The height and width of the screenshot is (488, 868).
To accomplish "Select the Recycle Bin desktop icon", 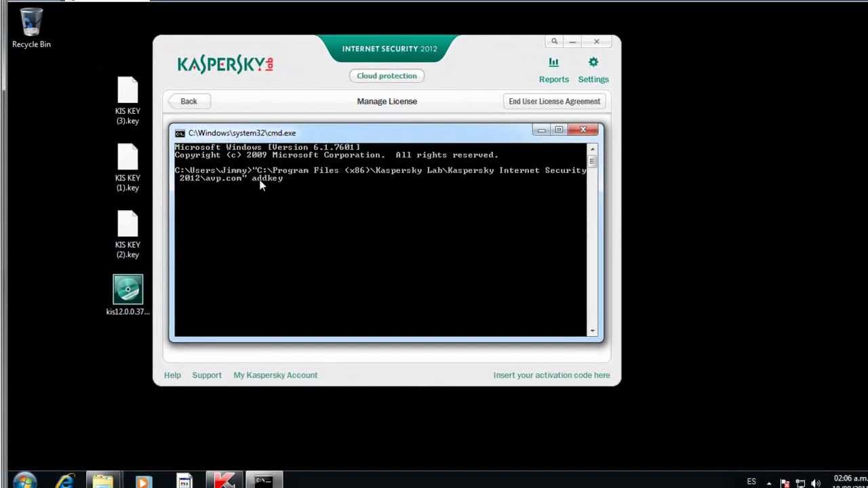I will pos(31,28).
